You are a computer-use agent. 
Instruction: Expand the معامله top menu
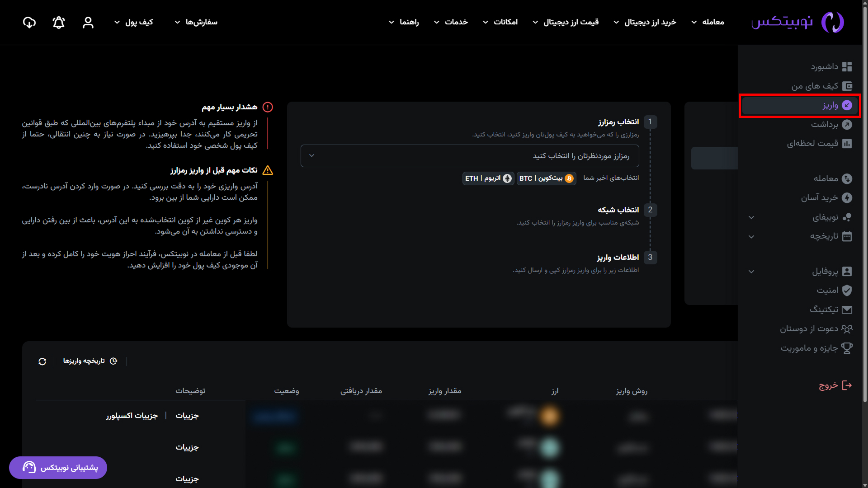pyautogui.click(x=708, y=22)
